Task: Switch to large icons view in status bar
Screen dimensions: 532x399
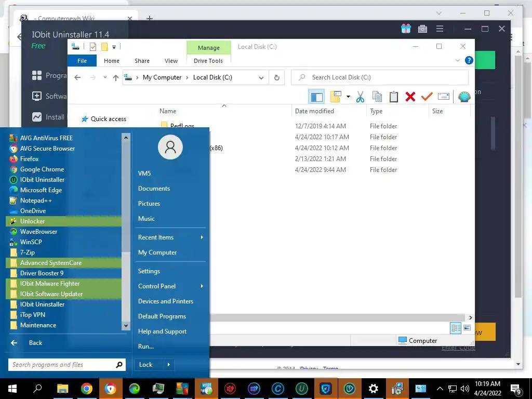Action: [x=467, y=328]
